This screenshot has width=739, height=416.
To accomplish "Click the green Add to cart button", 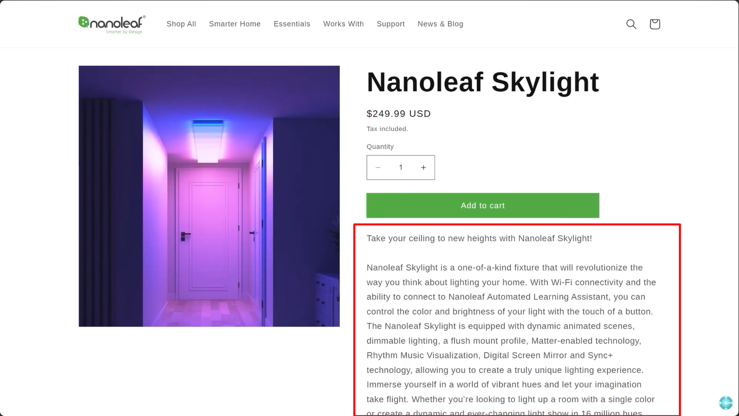I will [x=483, y=205].
